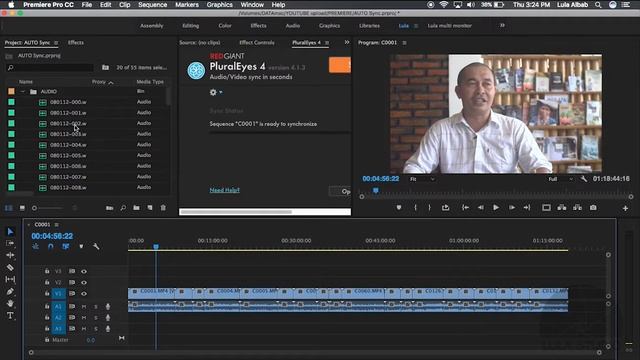Click Mark Out bracket in Program monitor
The image size is (640, 360).
pyautogui.click(x=429, y=208)
